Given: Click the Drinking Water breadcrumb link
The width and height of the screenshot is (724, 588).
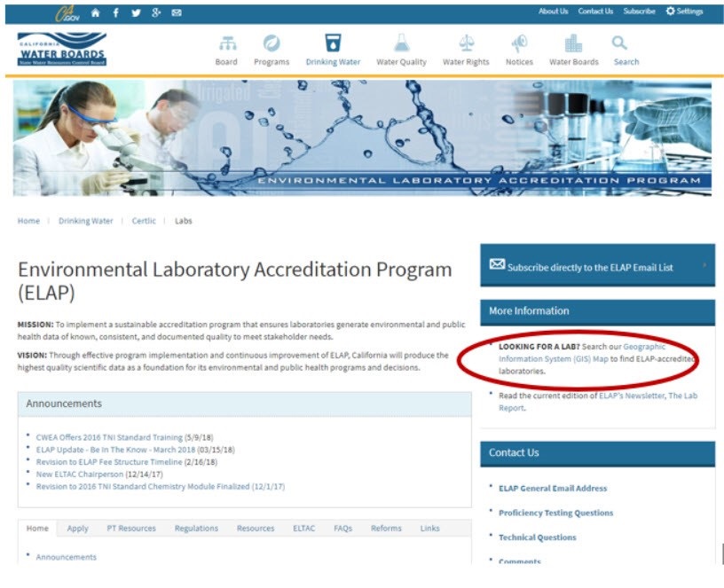Looking at the screenshot, I should [85, 221].
